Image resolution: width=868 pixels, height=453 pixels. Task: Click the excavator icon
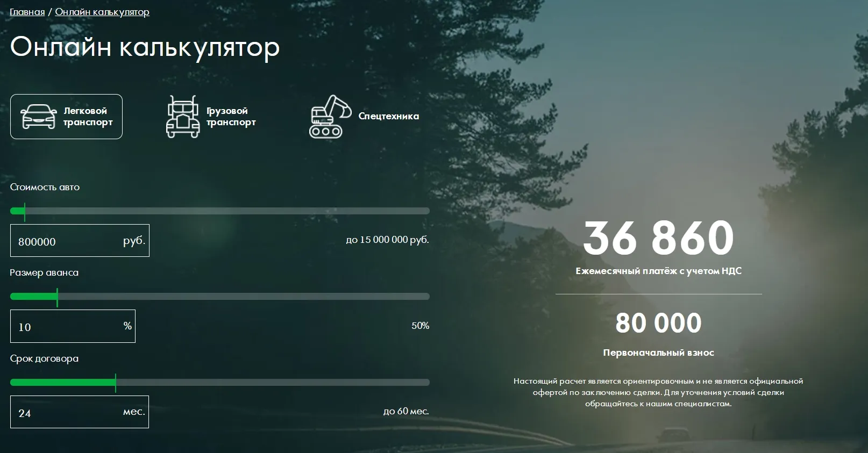[330, 117]
